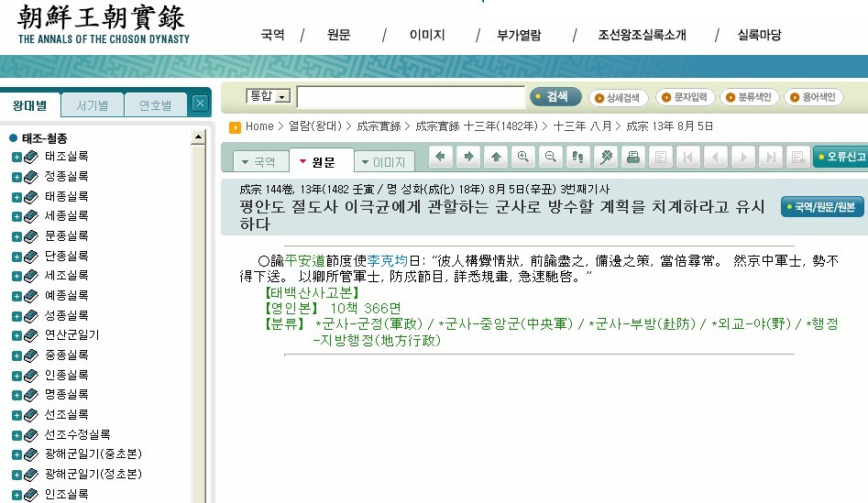Zoom in with the magnifier plus icon
868x503 pixels.
(x=523, y=158)
